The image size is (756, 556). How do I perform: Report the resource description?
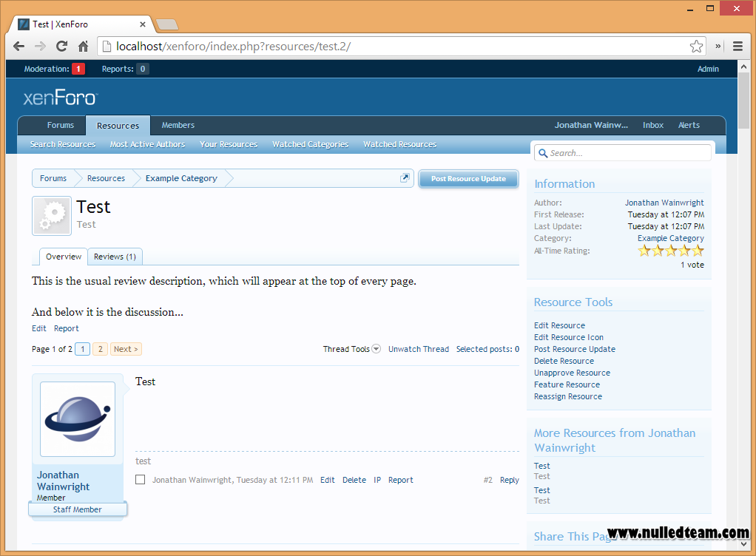coord(67,328)
